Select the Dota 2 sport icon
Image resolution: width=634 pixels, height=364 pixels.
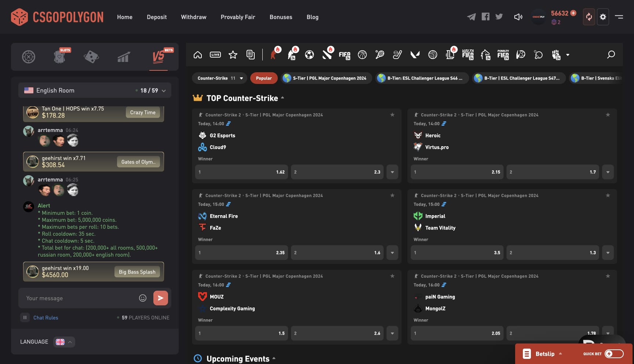tap(327, 54)
